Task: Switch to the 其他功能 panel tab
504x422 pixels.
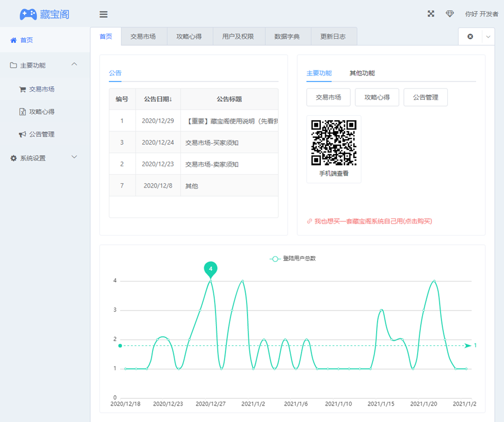Action: coord(362,73)
